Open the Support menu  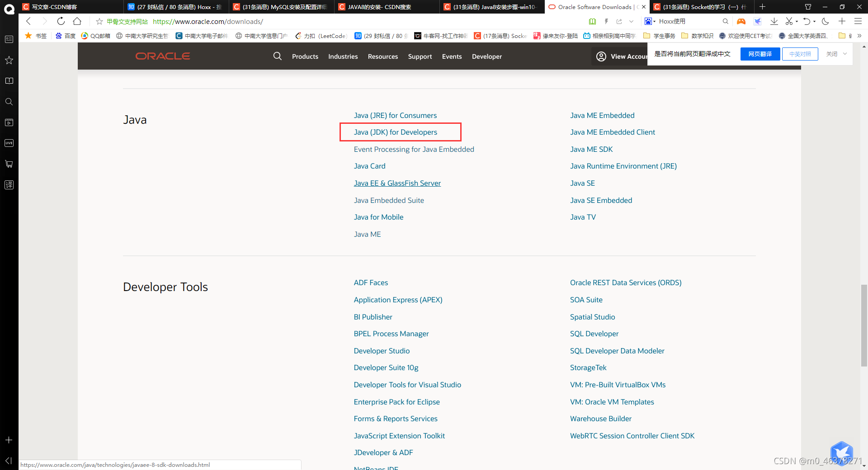(420, 56)
